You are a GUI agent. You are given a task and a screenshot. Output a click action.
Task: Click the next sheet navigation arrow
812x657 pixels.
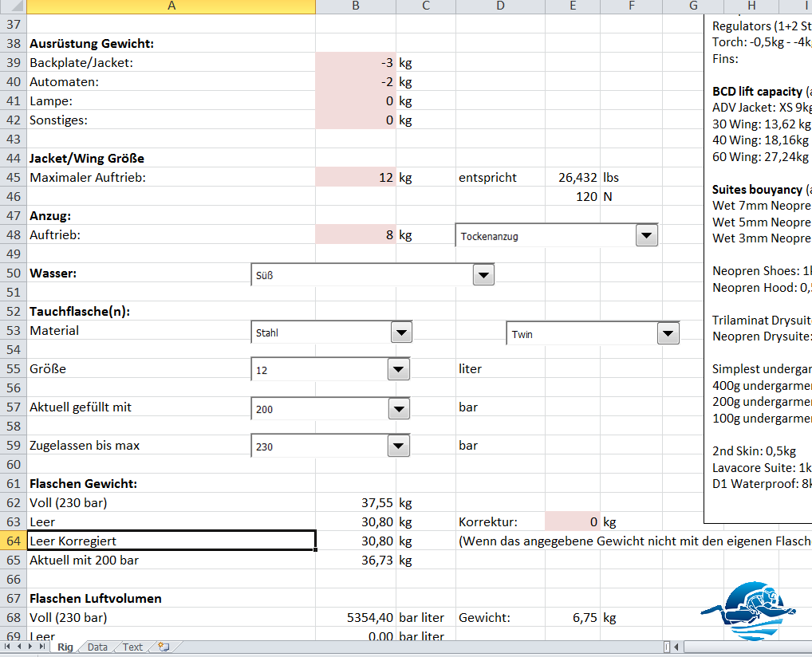(31, 647)
